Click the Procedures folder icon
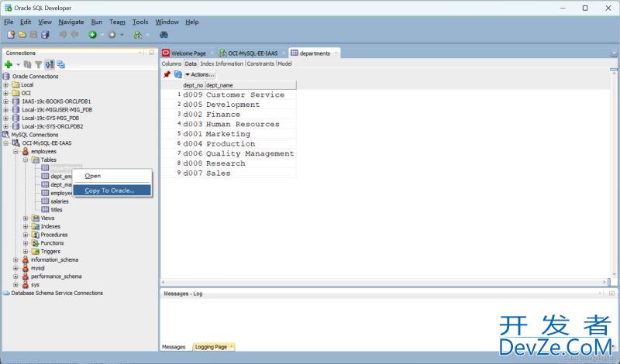 click(35, 235)
